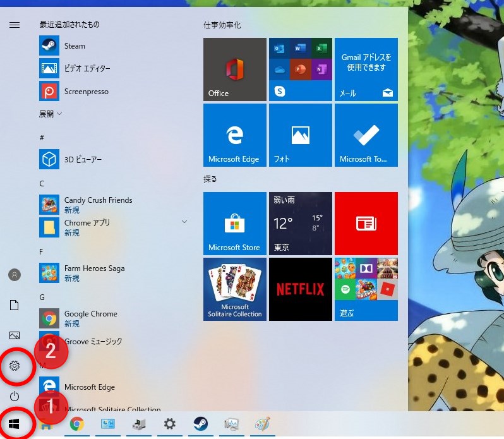Launch the Video Editor (ビデオ エディター) app
Screen dimensions: 504x439
coord(112,68)
